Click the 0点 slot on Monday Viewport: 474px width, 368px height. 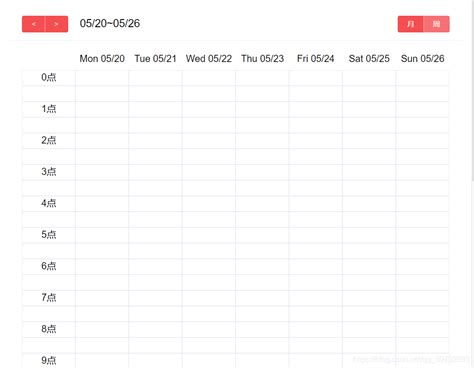pyautogui.click(x=102, y=78)
